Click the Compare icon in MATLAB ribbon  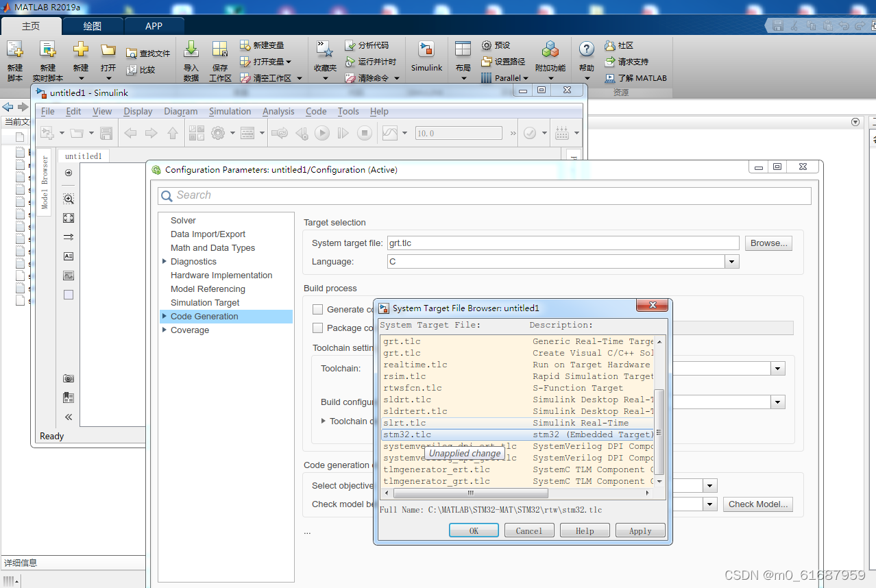coord(132,69)
